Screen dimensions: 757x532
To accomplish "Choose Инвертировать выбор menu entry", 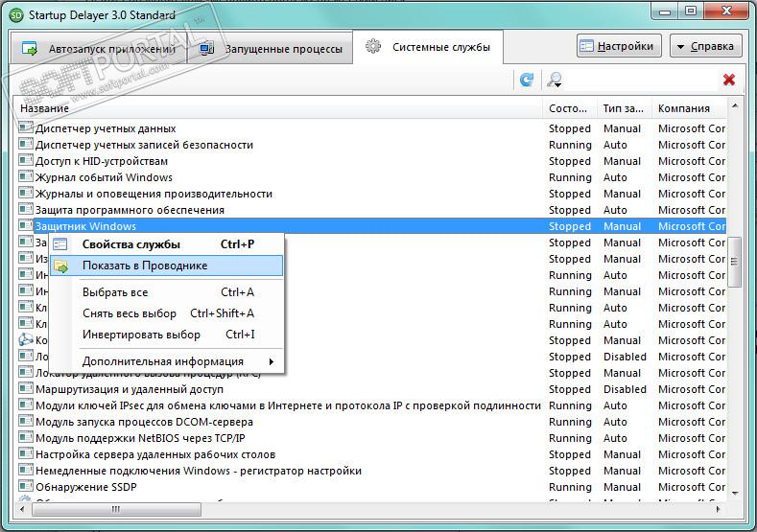I will coord(167,335).
